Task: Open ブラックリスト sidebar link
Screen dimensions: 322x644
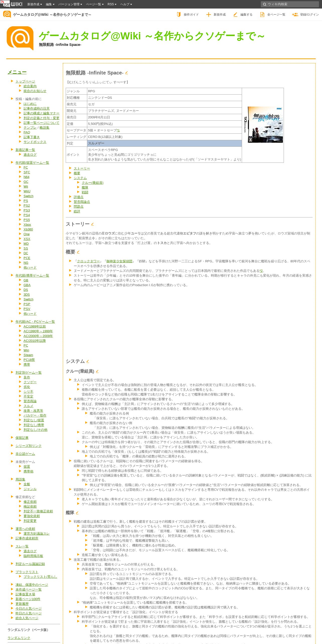Action: tap(27, 572)
